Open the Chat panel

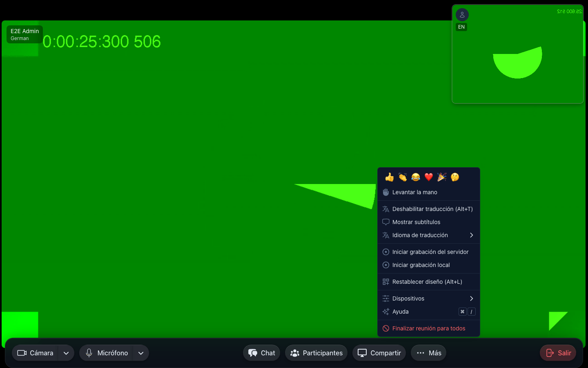(261, 353)
